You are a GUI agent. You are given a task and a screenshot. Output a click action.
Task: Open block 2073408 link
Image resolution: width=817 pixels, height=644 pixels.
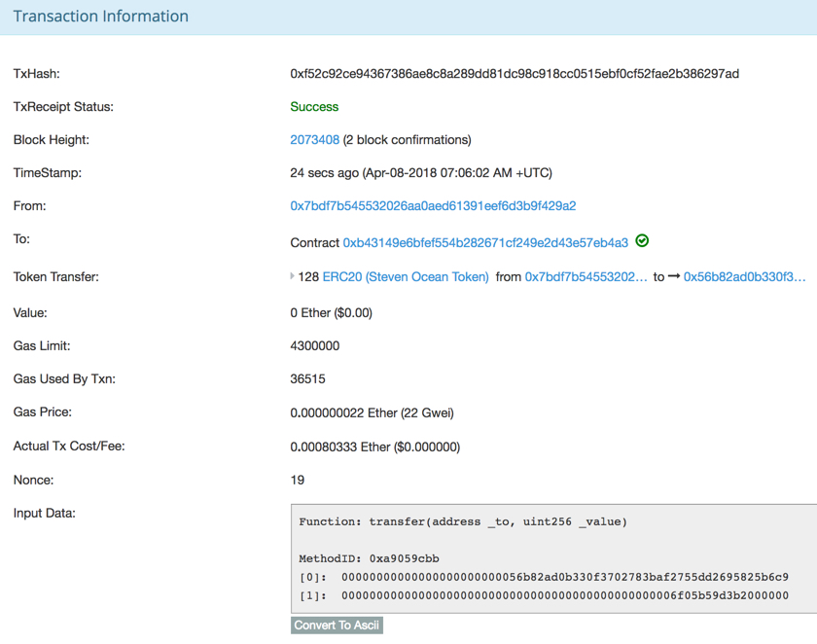coord(315,140)
